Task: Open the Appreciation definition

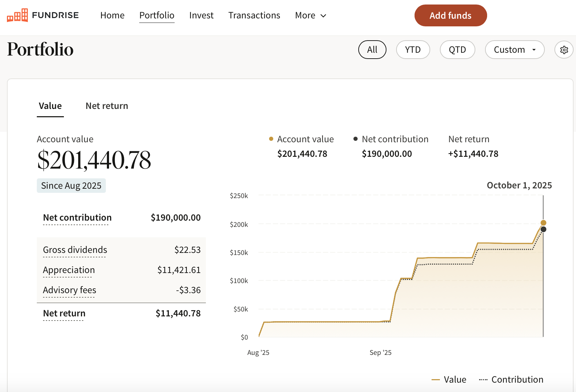Action: [69, 270]
